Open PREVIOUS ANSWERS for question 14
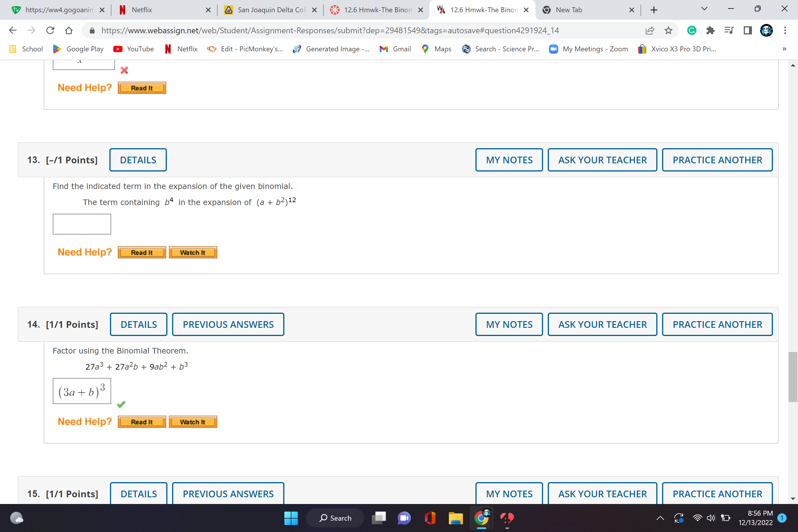 pos(228,324)
